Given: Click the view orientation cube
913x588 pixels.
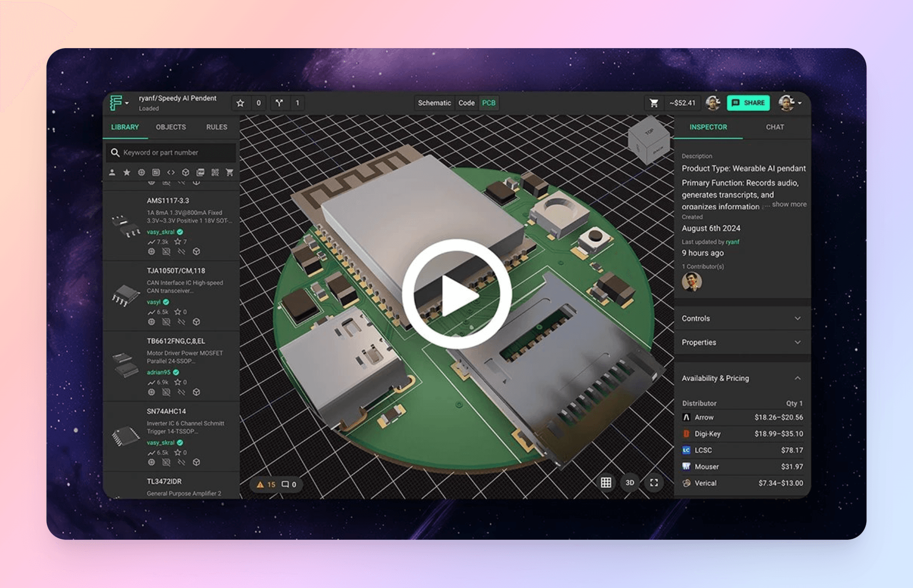Looking at the screenshot, I should (649, 140).
